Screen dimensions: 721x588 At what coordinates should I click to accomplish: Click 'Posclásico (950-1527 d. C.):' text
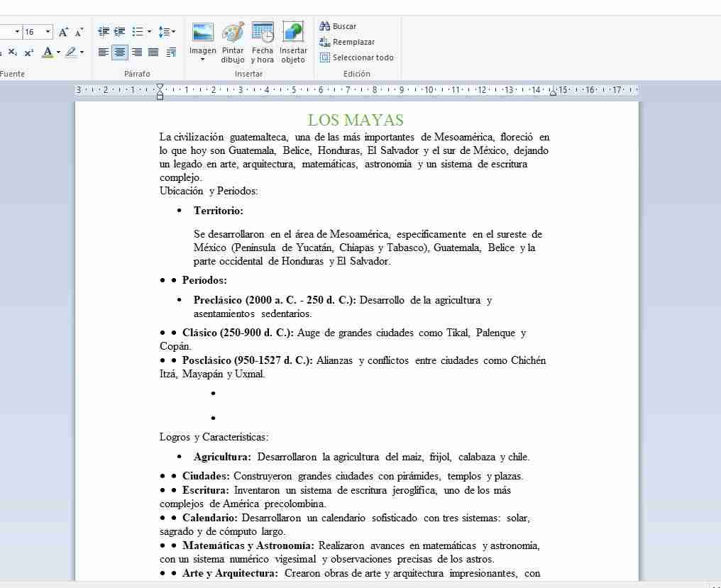tap(248, 360)
